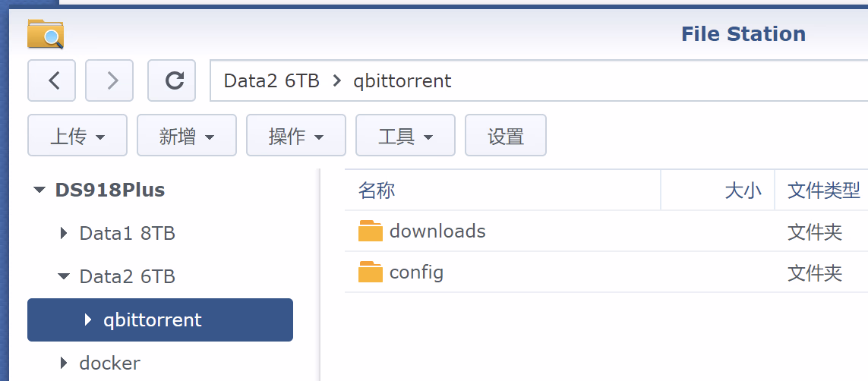Collapse the DS918Plus tree node
Viewport: 868px width, 381px height.
(x=39, y=190)
